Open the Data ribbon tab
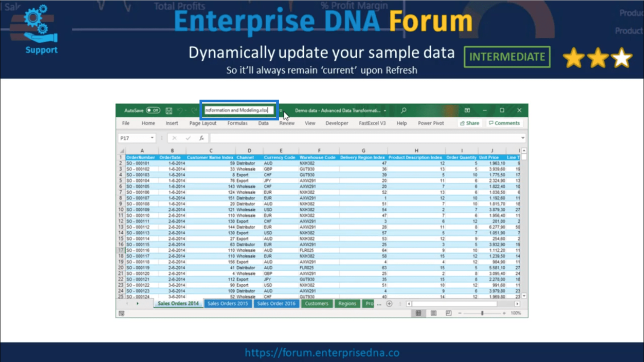Viewport: 644px width, 362px height. 263,123
